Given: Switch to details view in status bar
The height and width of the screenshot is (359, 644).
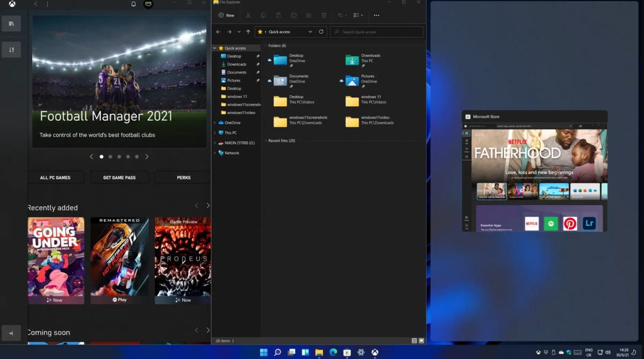Looking at the screenshot, I should (414, 341).
